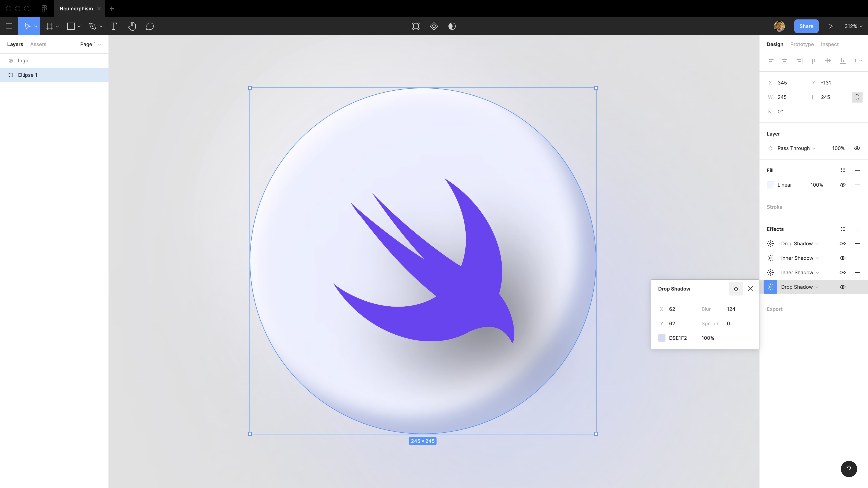This screenshot has height=488, width=868.
Task: Open the hamburger main menu
Action: [9, 26]
